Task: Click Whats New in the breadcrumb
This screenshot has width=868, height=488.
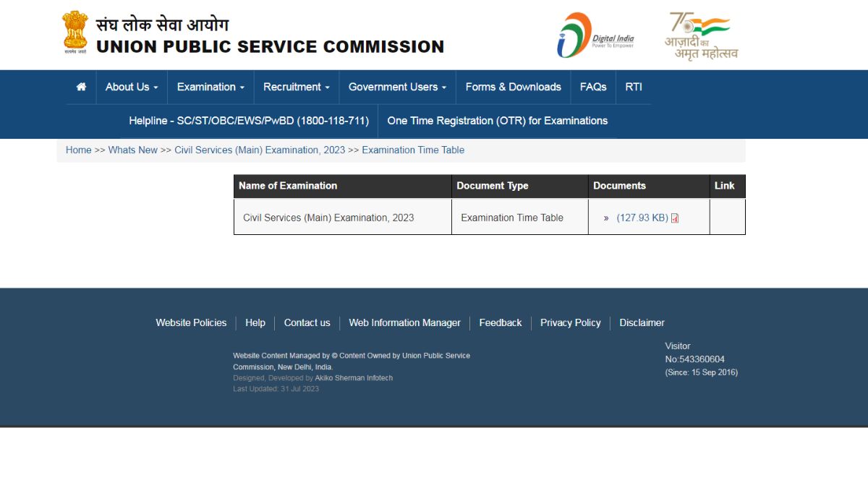Action: click(x=132, y=150)
